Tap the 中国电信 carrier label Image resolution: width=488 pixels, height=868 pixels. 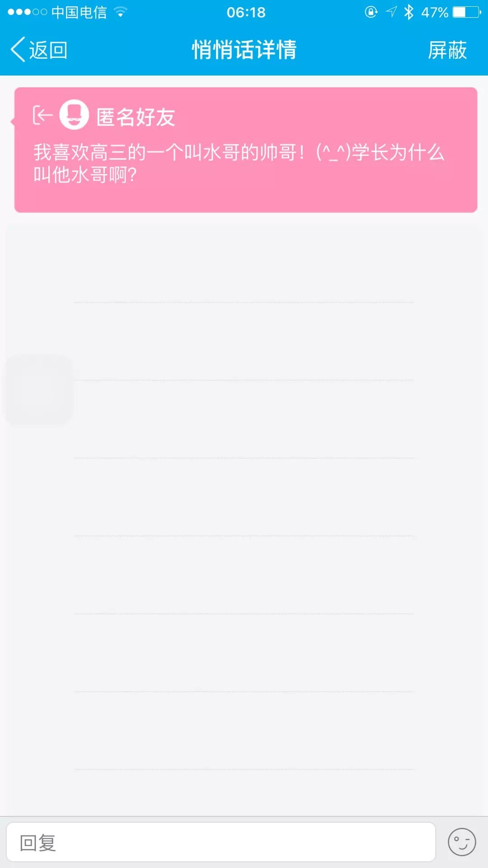[x=79, y=12]
